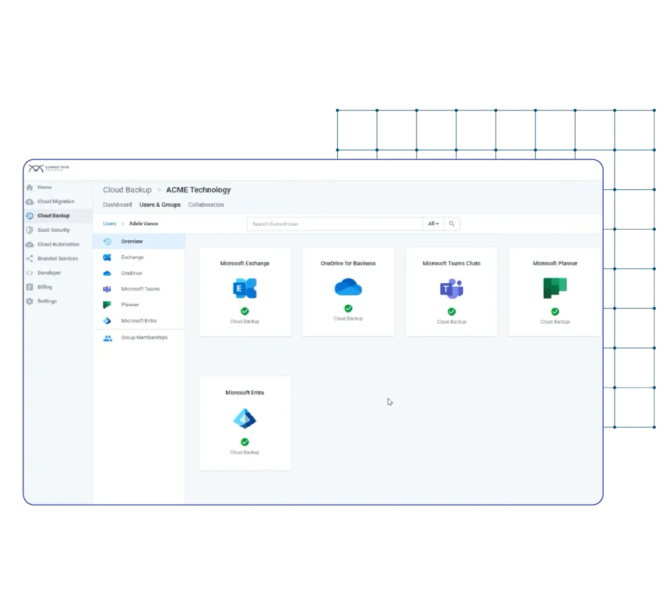
Task: Click the Branded Services share icon
Action: [x=30, y=259]
